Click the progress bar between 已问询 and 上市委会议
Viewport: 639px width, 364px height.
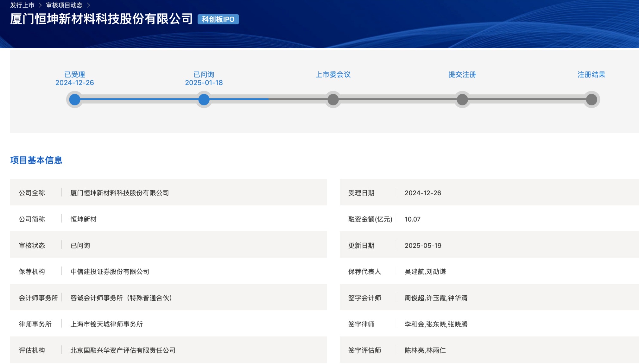[269, 99]
